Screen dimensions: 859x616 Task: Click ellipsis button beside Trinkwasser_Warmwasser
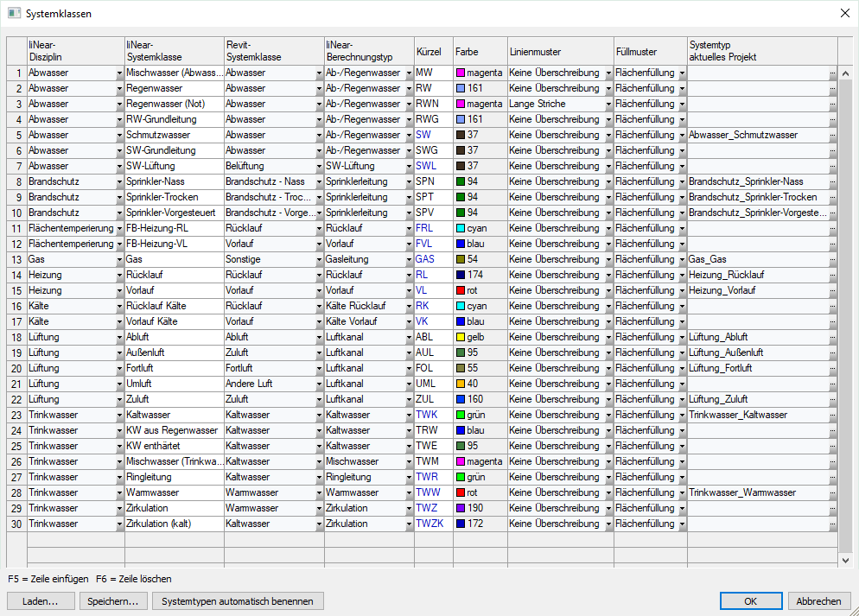(832, 492)
